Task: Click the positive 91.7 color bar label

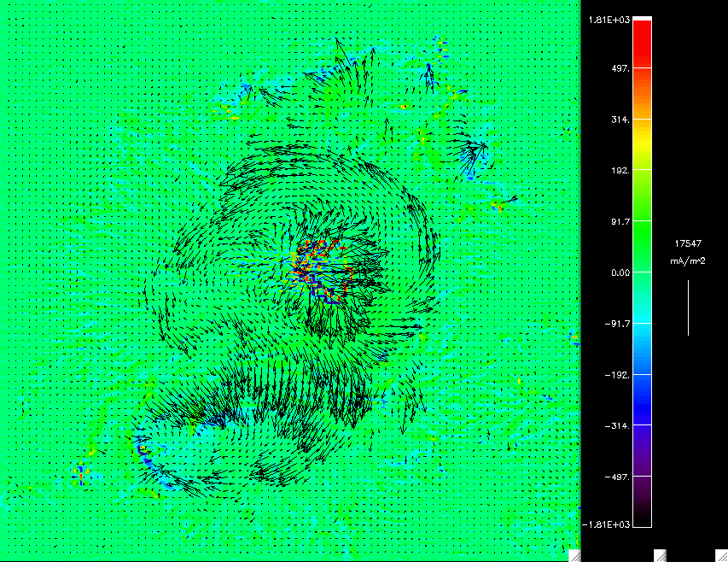Action: (x=620, y=221)
